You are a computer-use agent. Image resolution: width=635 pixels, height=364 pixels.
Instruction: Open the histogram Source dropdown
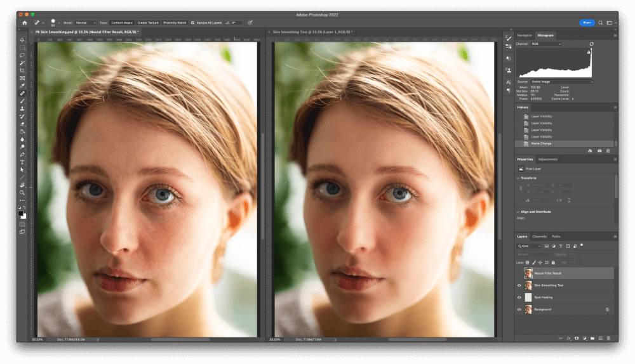pos(562,82)
